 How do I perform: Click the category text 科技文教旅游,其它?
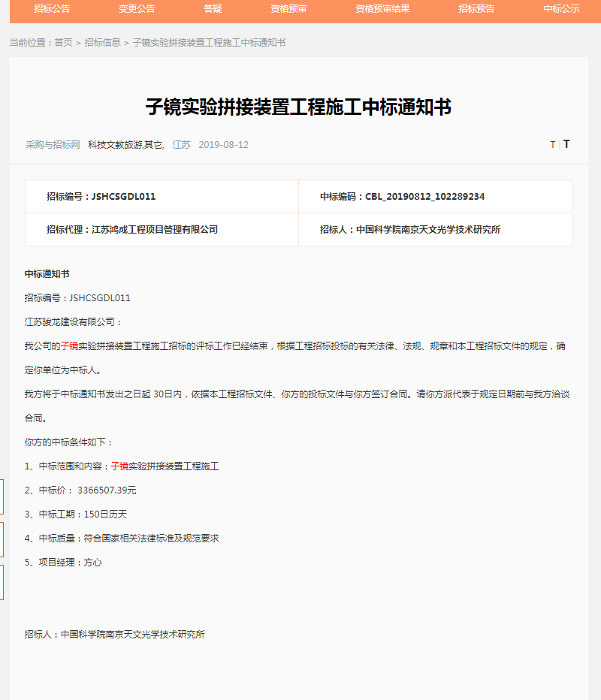point(126,145)
